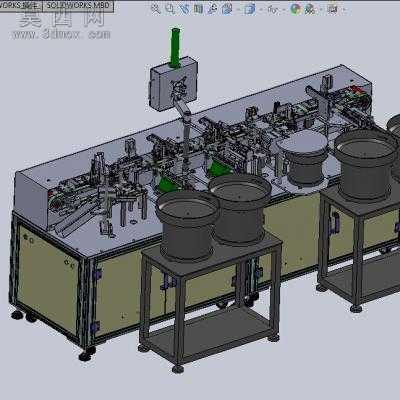The width and height of the screenshot is (400, 400).
Task: Click the Apply Scene icon
Action: pos(310,9)
